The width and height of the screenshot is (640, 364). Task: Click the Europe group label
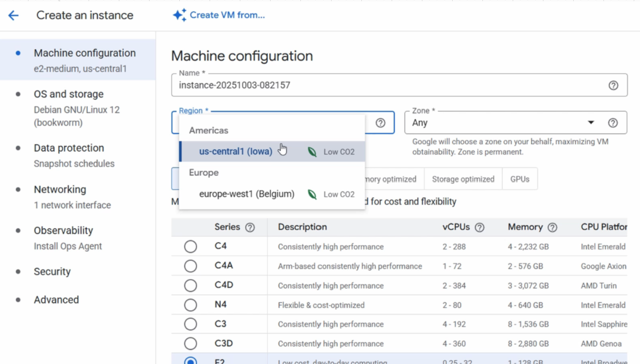click(204, 173)
